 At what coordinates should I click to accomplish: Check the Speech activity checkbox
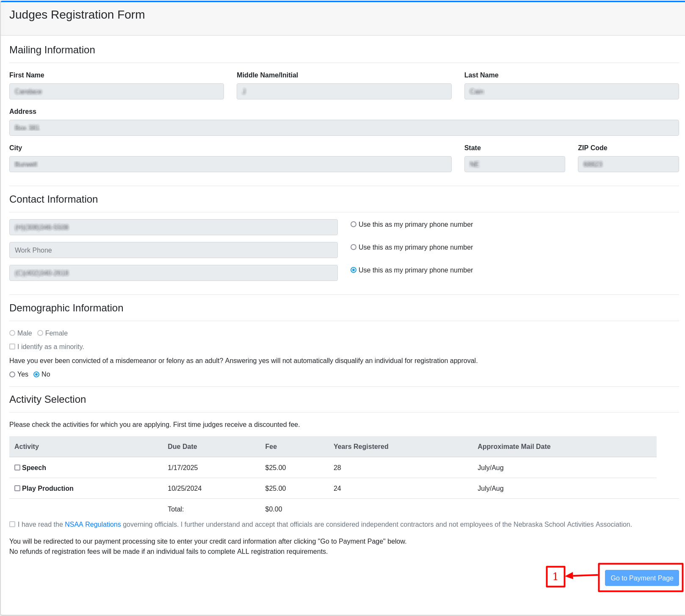click(x=17, y=467)
